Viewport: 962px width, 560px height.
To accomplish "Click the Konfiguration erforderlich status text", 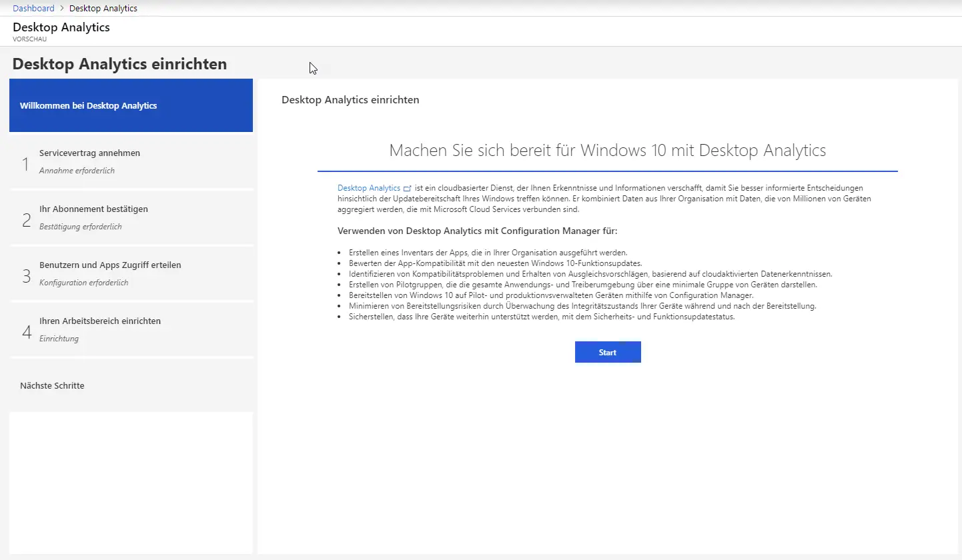I will click(84, 283).
